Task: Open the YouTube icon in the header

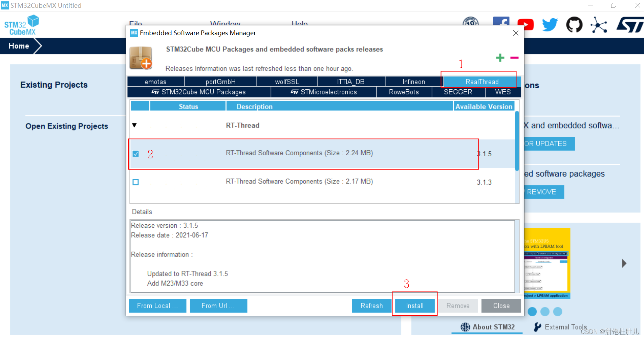Action: click(525, 25)
